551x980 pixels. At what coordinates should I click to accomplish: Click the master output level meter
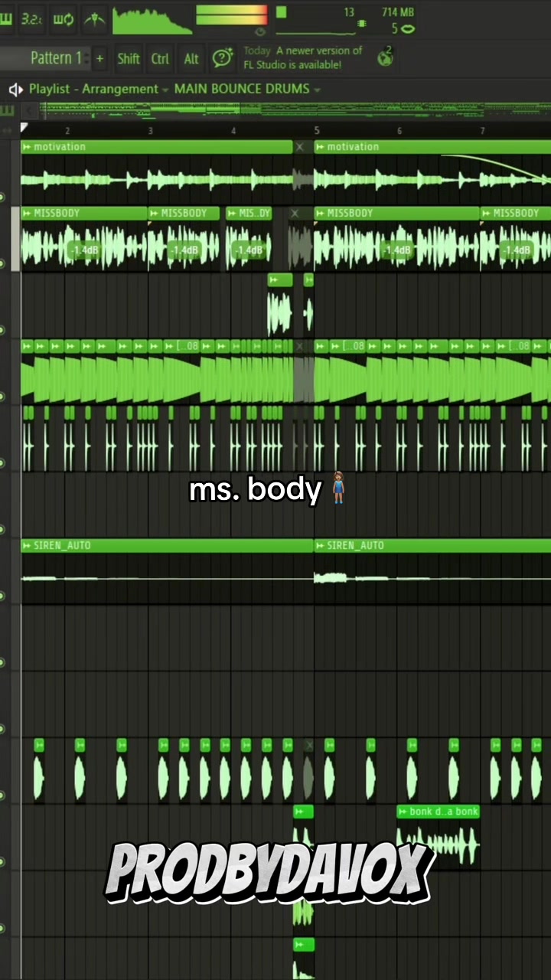(x=232, y=16)
